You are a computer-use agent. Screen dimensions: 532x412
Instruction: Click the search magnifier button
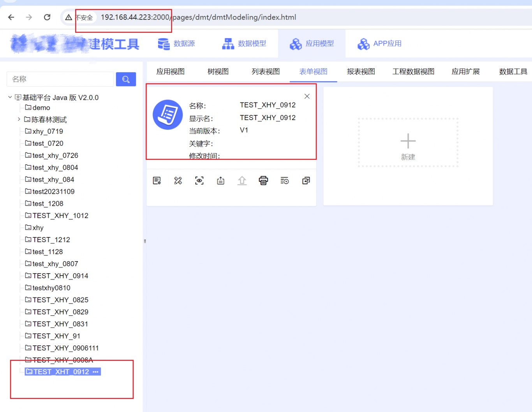coord(126,79)
